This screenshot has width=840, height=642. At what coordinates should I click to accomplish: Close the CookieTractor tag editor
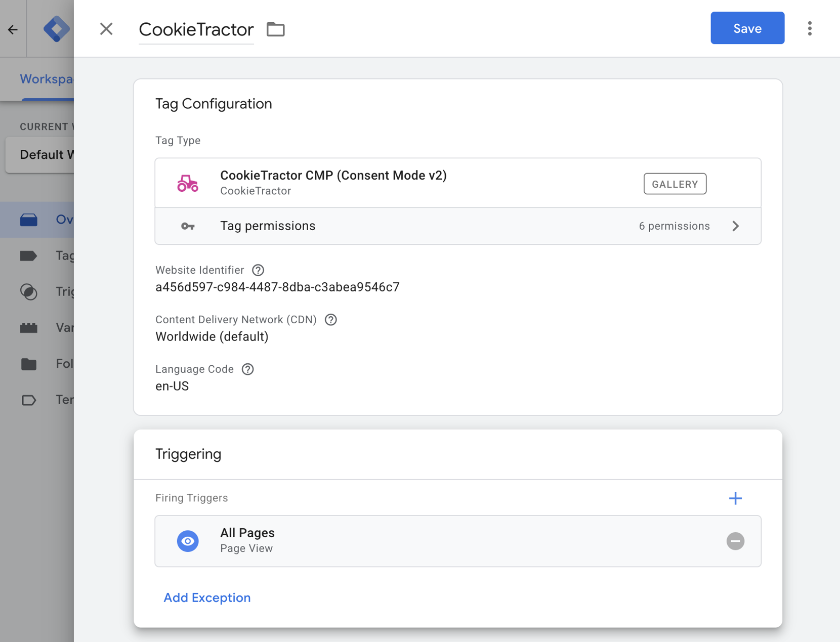(x=106, y=29)
